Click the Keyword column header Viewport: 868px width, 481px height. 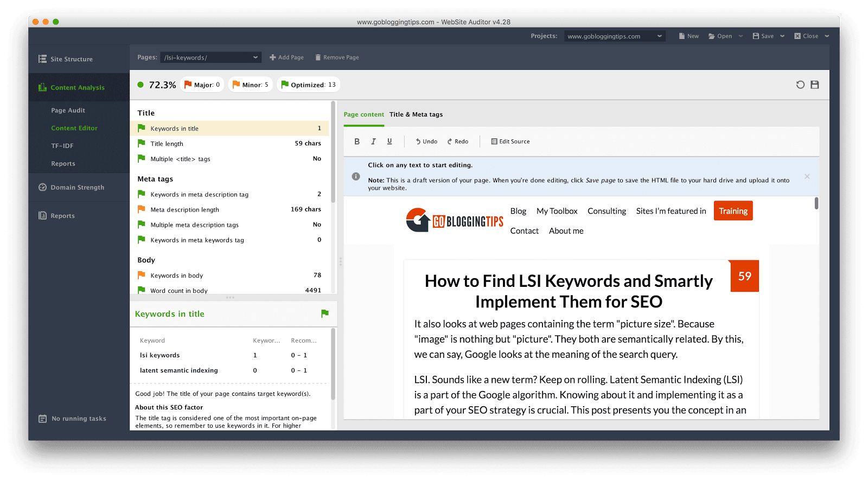[152, 341]
